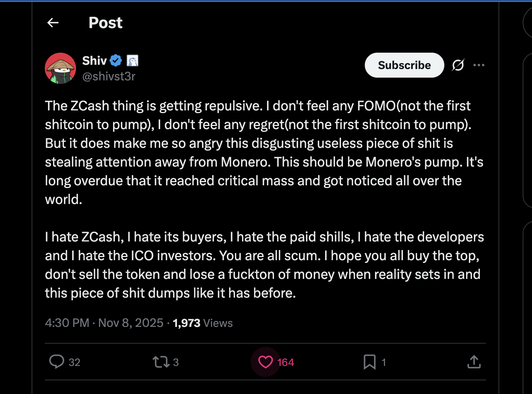
Task: Click the blue verified checkmark badge
Action: (x=116, y=61)
